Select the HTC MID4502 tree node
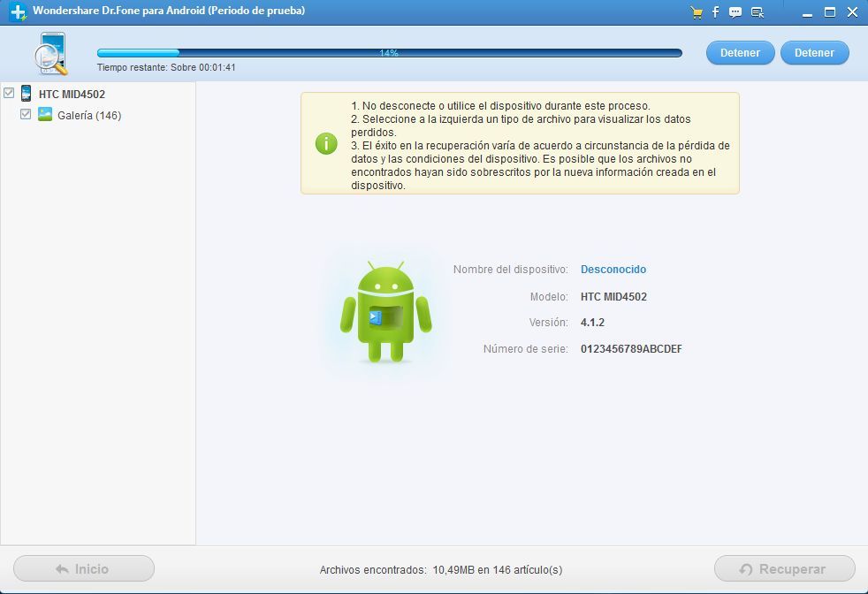 72,94
